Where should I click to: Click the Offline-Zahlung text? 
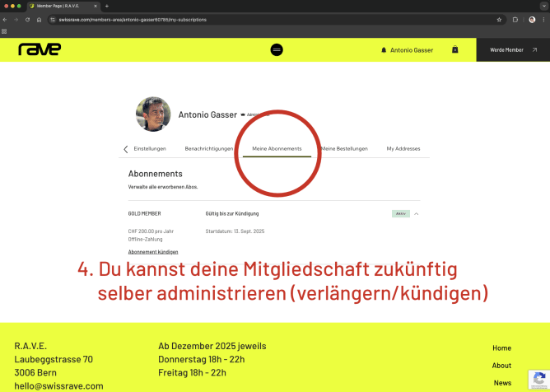point(145,240)
